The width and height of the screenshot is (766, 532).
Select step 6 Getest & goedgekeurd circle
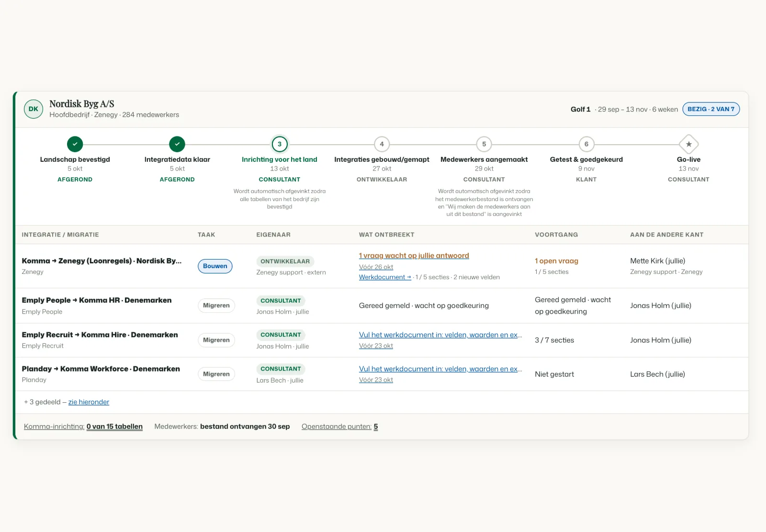(x=586, y=144)
